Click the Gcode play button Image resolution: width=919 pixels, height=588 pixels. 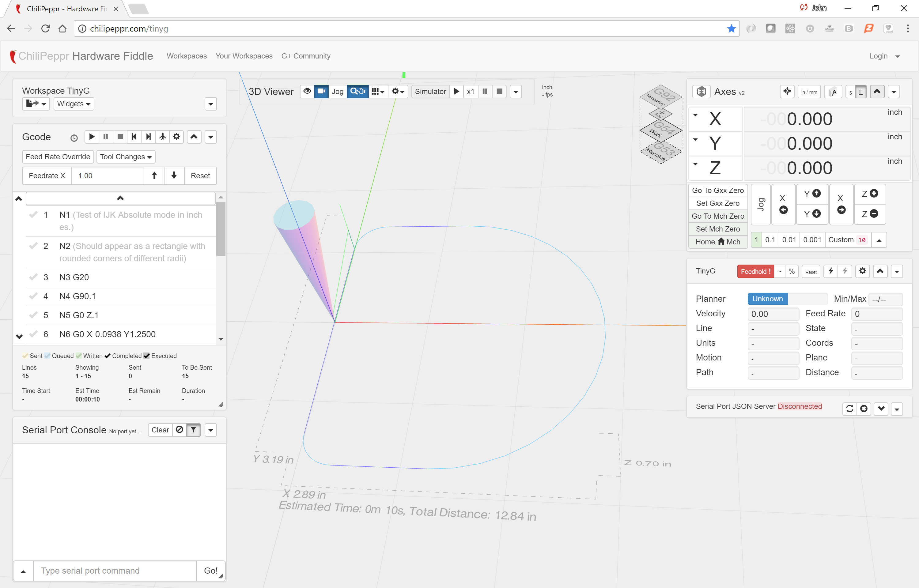(92, 137)
